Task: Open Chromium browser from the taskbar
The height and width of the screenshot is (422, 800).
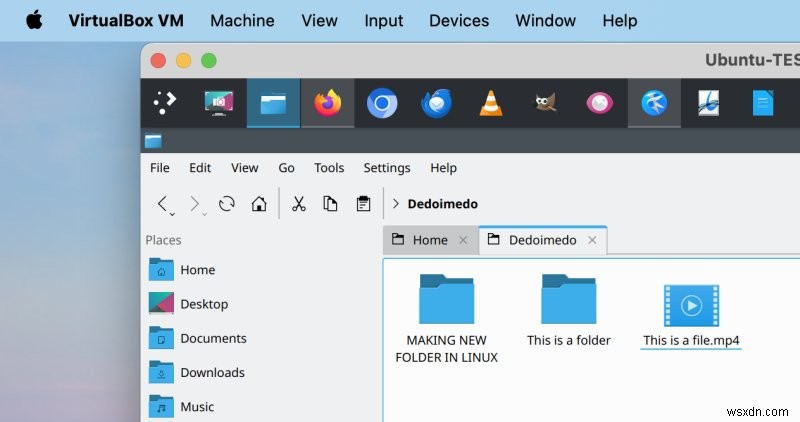Action: [x=382, y=103]
